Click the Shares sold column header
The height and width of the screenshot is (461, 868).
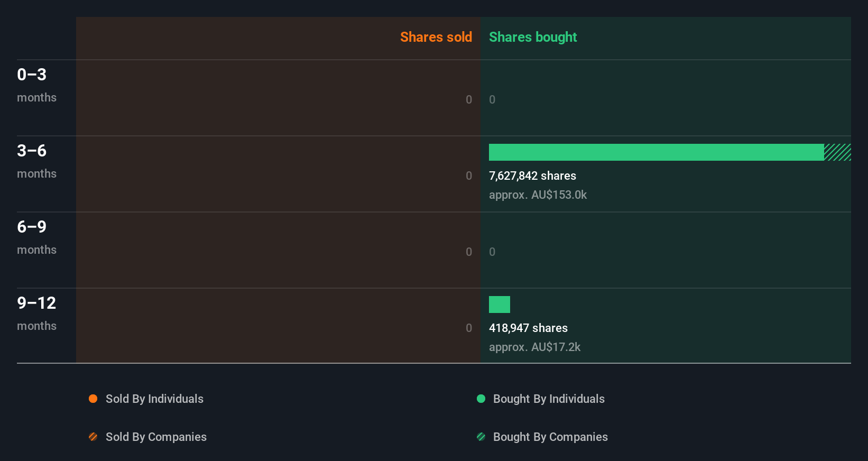pyautogui.click(x=436, y=37)
